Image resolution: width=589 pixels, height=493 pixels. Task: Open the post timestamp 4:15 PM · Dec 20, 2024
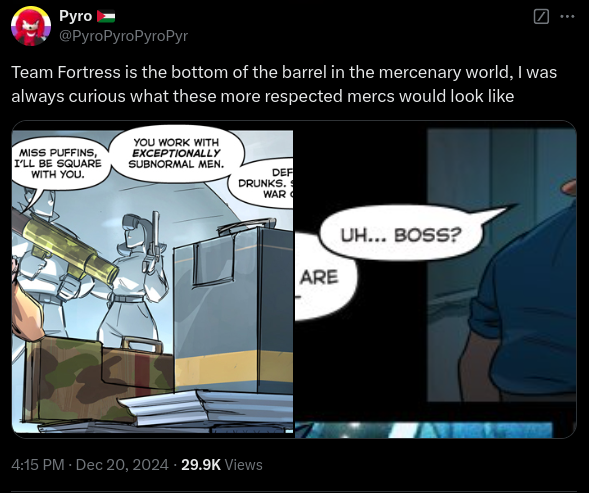[x=90, y=465]
